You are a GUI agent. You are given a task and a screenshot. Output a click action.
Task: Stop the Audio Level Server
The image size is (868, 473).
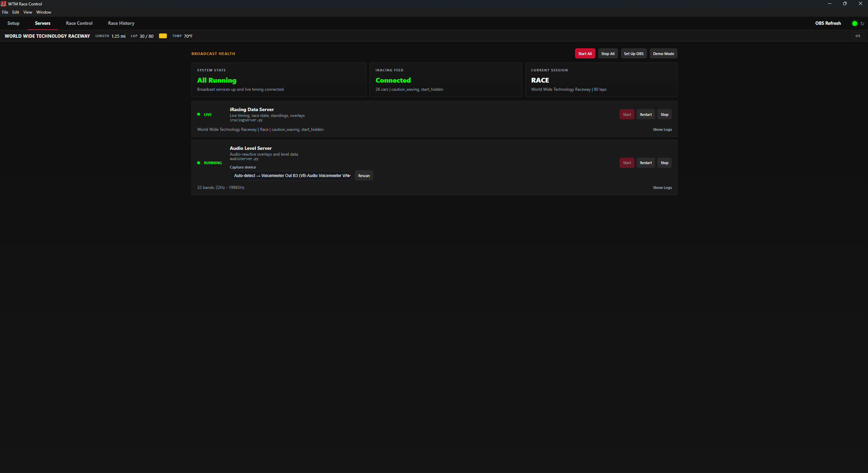664,163
